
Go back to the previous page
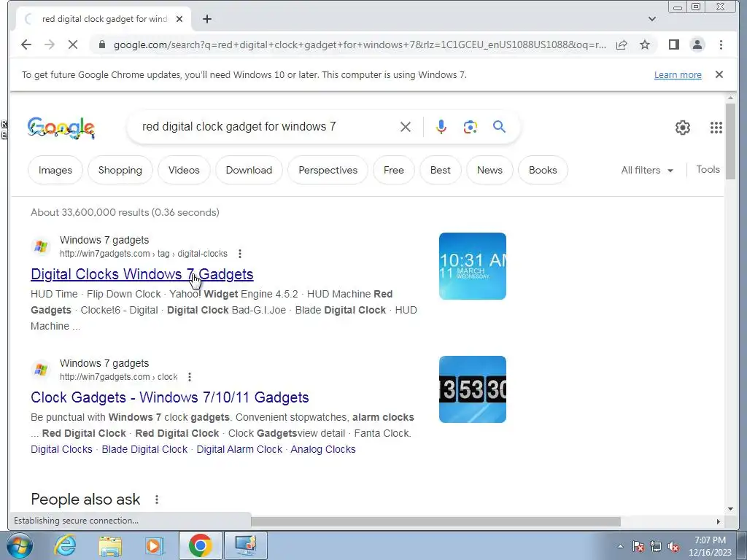[26, 44]
